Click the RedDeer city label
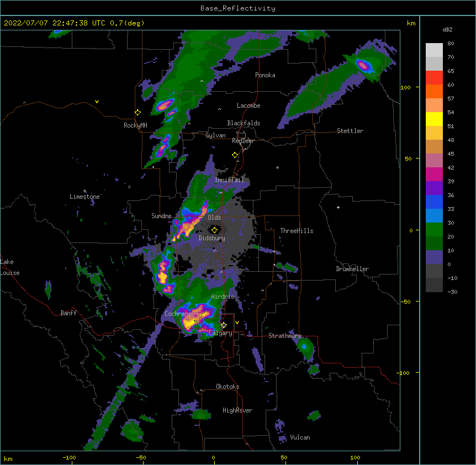 point(243,141)
